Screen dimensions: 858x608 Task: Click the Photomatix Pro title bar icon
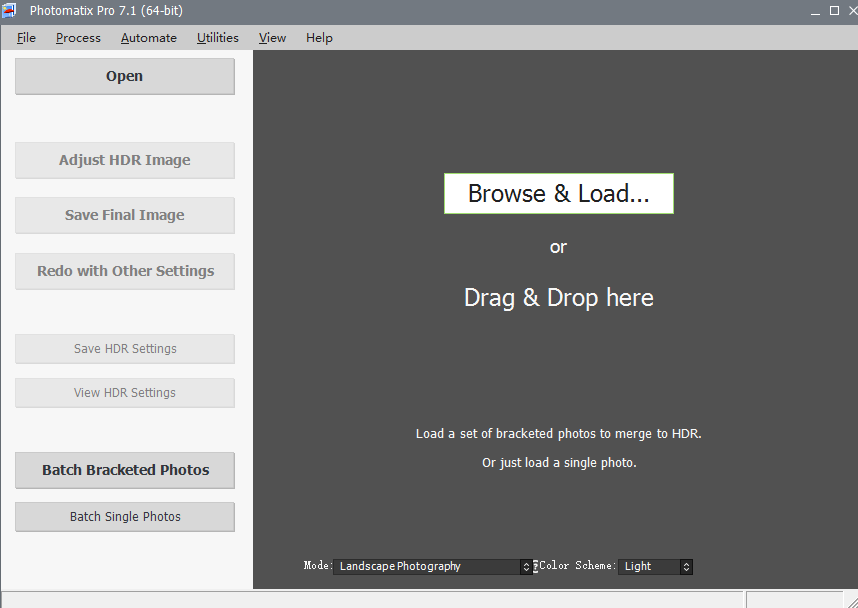point(11,11)
